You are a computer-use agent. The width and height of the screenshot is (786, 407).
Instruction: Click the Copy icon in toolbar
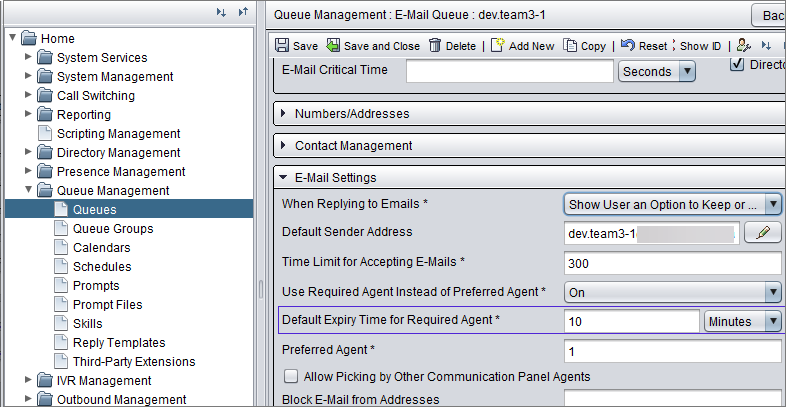570,46
